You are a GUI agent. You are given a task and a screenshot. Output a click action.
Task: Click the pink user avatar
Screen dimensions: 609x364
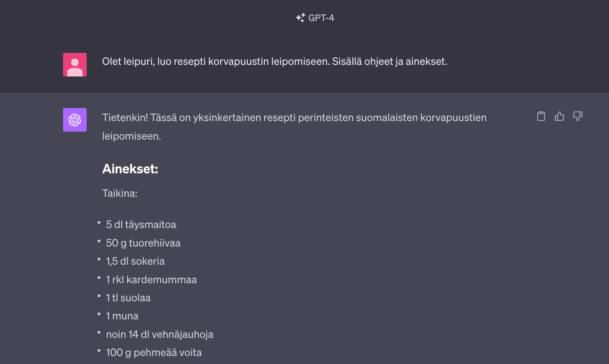(x=75, y=65)
